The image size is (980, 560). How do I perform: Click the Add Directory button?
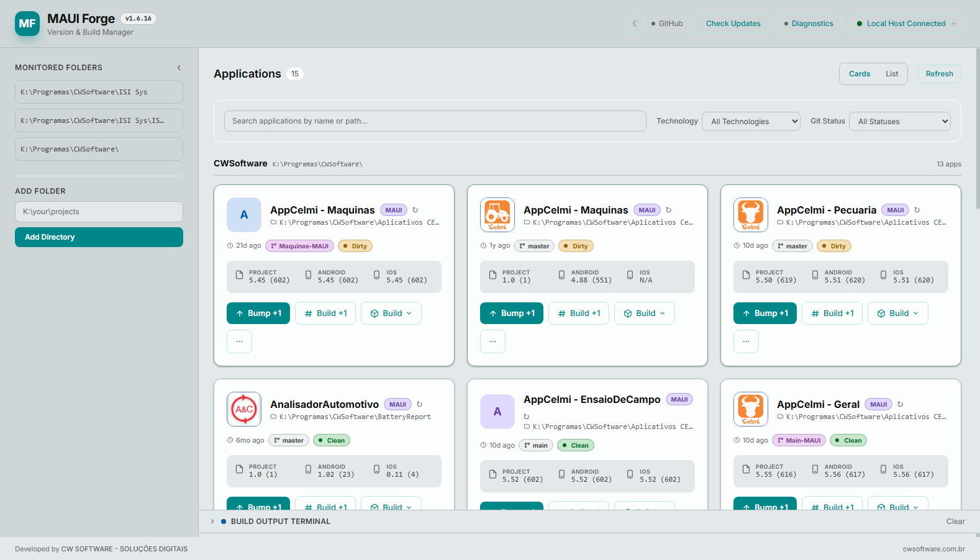[99, 237]
